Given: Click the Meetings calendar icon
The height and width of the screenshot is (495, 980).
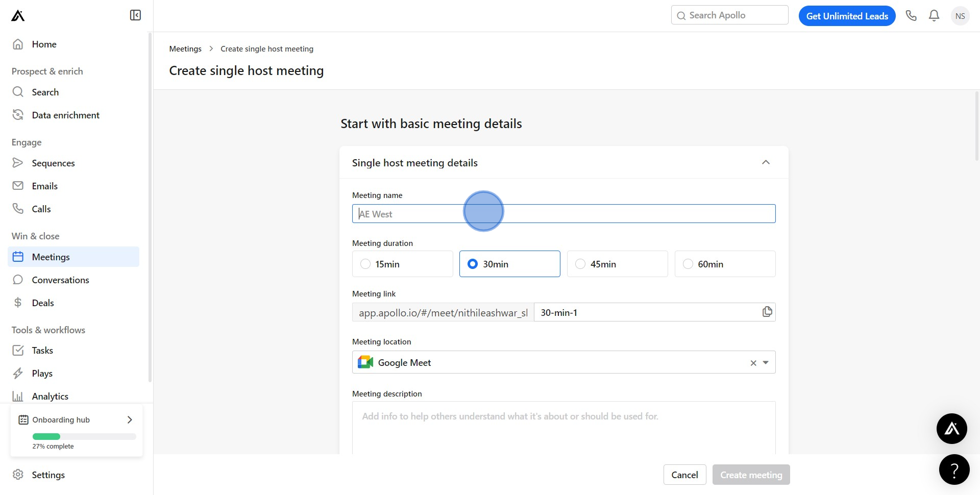Looking at the screenshot, I should tap(18, 257).
